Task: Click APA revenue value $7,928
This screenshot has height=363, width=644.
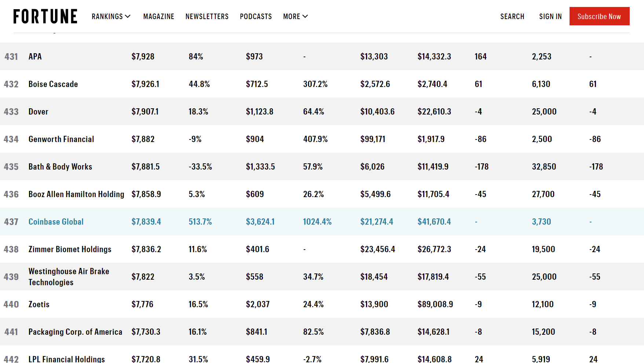Action: tap(143, 57)
